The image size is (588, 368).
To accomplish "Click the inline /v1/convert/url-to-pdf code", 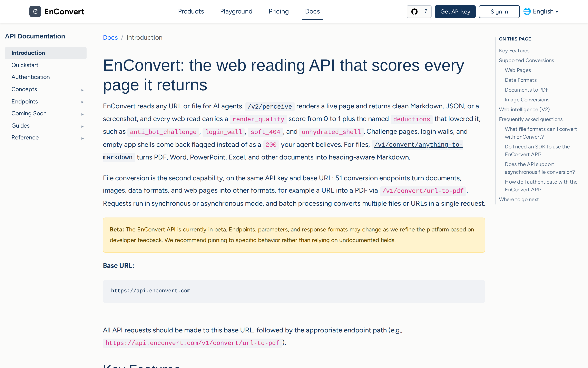I will [423, 191].
